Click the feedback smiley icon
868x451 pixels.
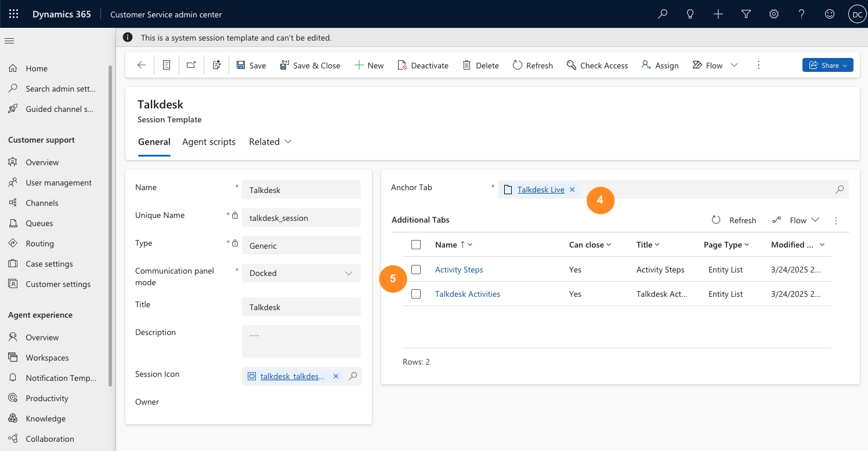(x=830, y=14)
